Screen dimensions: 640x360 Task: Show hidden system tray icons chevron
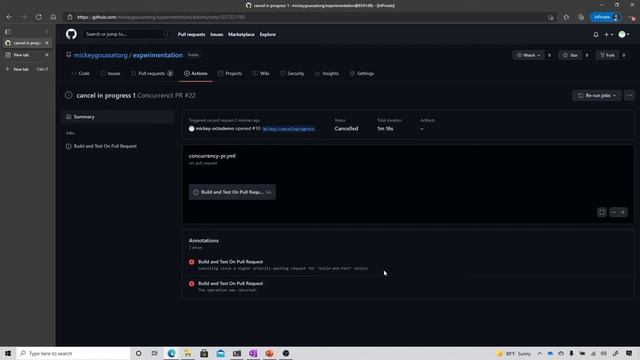point(540,353)
